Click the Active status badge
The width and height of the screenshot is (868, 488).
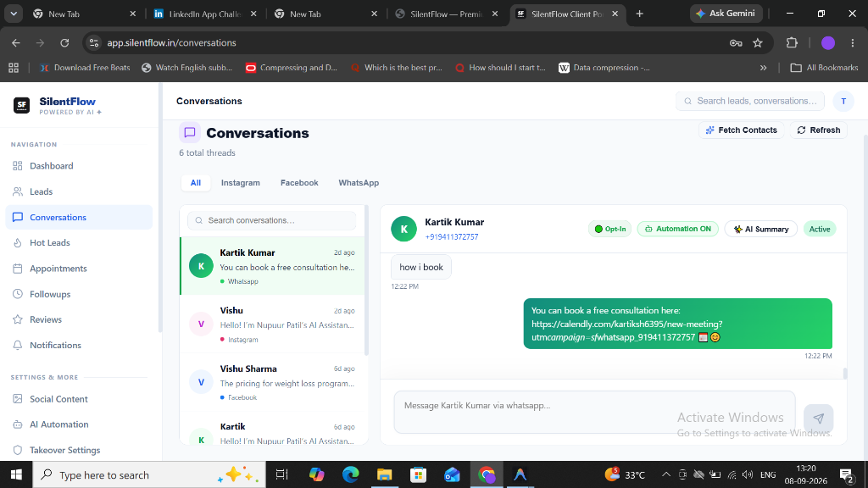click(820, 229)
